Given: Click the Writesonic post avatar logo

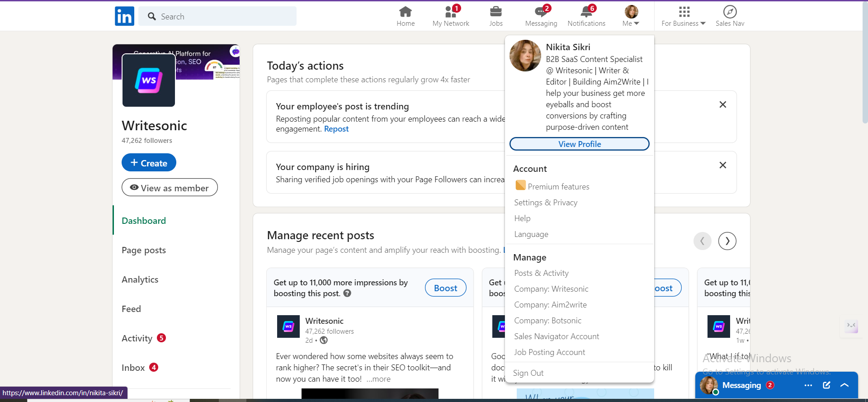Looking at the screenshot, I should point(288,326).
